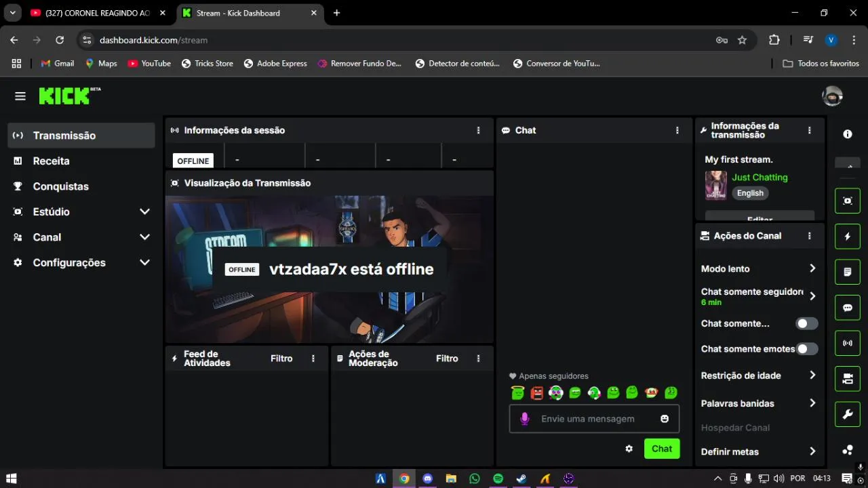The height and width of the screenshot is (488, 868).
Task: Toggle activity feed lightning widget in right toolbar
Action: pyautogui.click(x=848, y=237)
